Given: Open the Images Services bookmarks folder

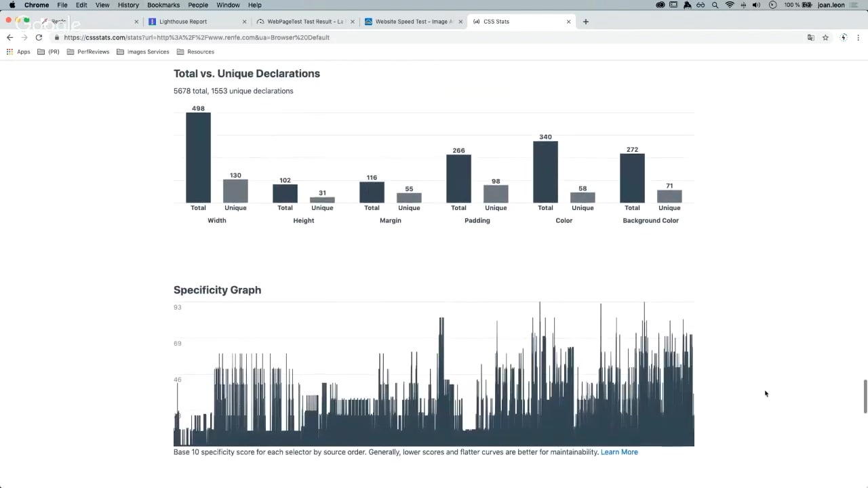Looking at the screenshot, I should tap(143, 52).
